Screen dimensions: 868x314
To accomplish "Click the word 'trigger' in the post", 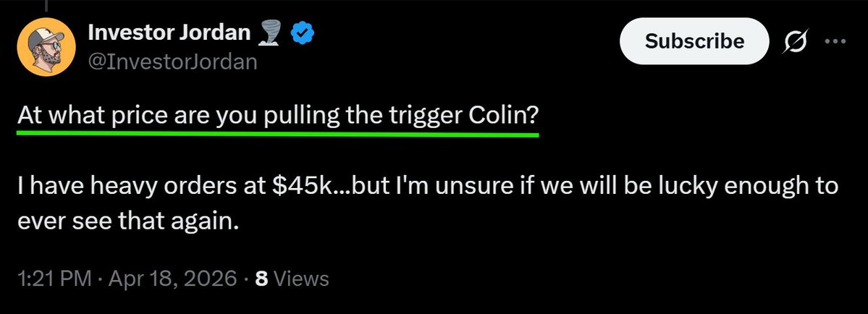I will [421, 116].
